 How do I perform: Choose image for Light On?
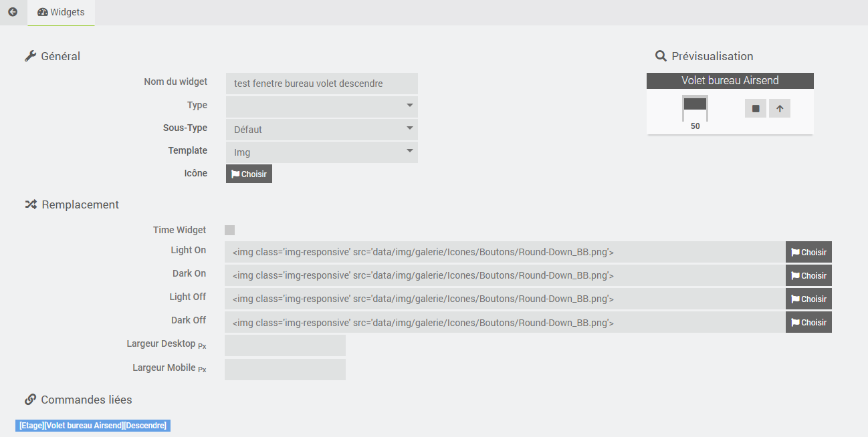click(x=808, y=252)
